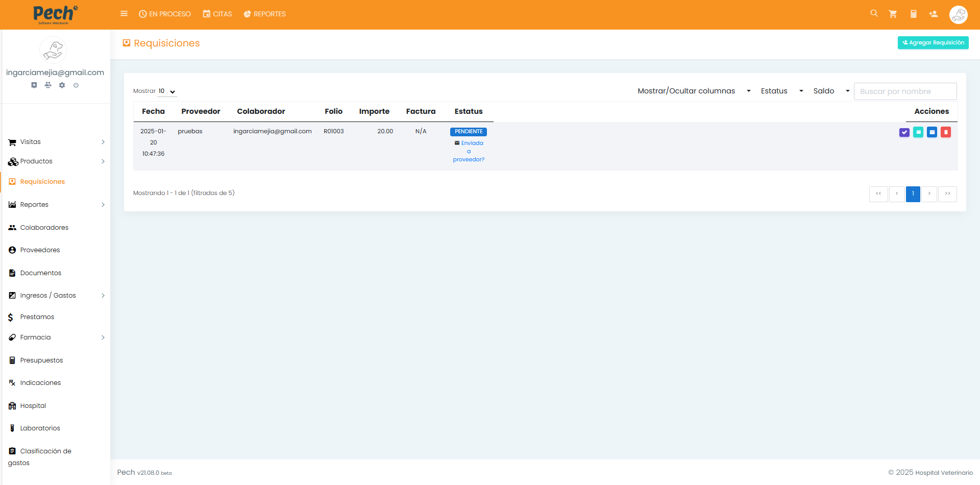Image resolution: width=980 pixels, height=485 pixels.
Task: Go to Proveedores in the sidebar
Action: coord(40,250)
